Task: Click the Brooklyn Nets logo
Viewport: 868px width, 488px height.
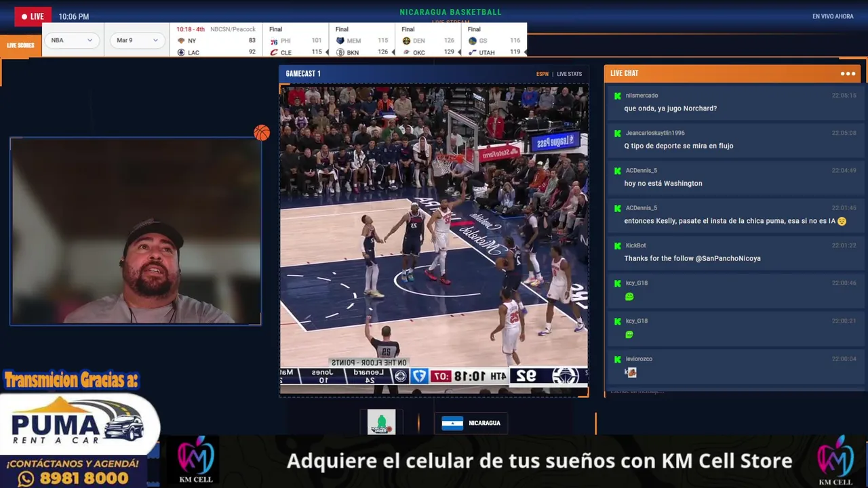Action: point(340,52)
